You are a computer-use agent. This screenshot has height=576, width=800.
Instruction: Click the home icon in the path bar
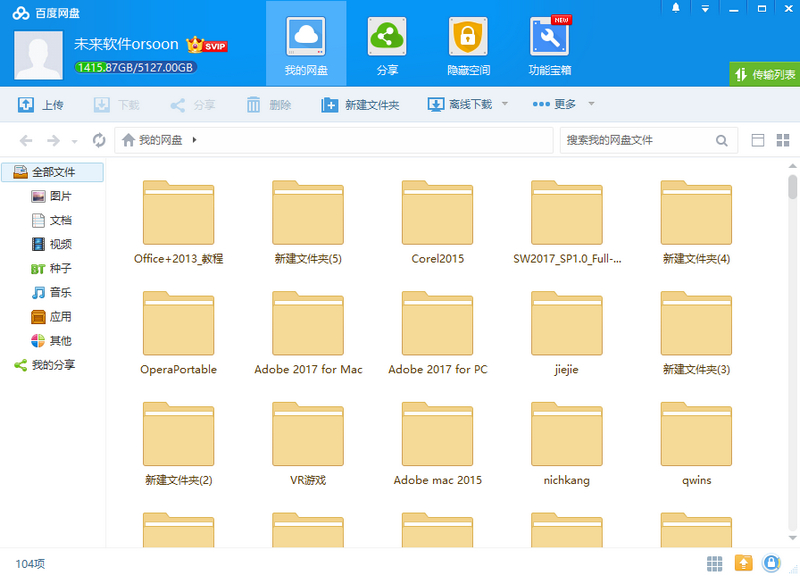coord(128,140)
